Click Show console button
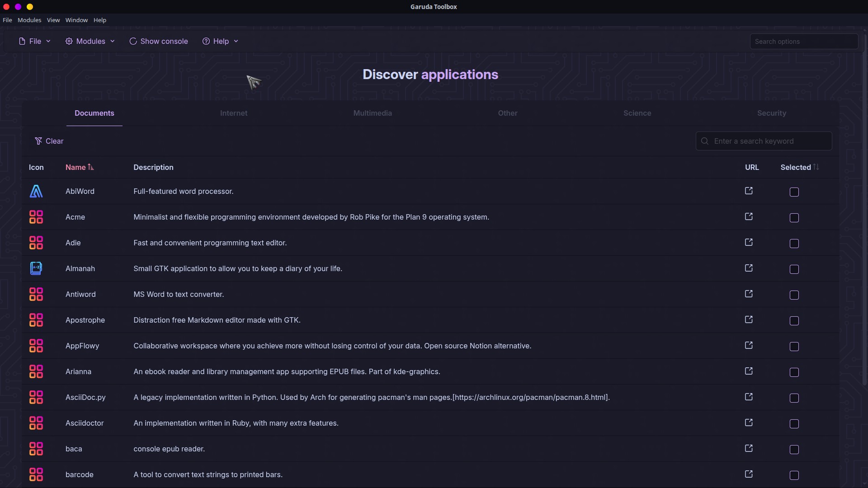The width and height of the screenshot is (868, 488). coord(159,41)
